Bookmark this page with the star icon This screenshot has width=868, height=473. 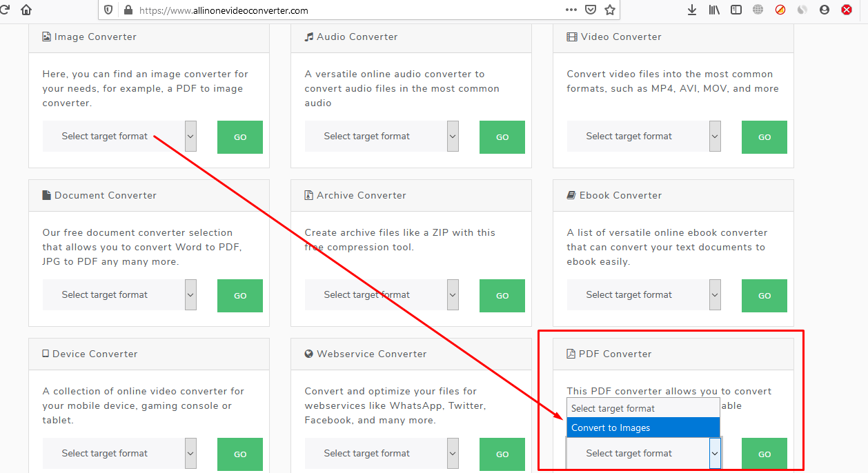coord(609,10)
